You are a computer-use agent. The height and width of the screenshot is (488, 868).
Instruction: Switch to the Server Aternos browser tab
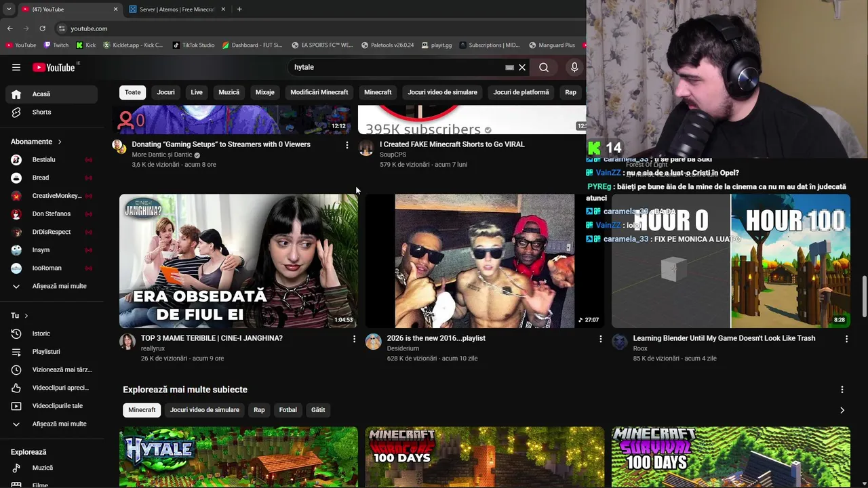[x=177, y=9]
